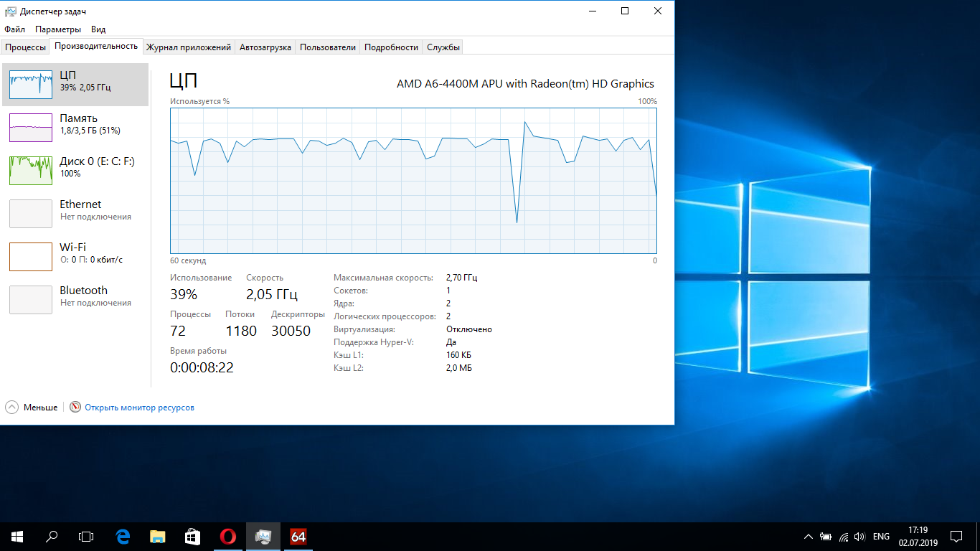Click the Ядра label

click(344, 303)
